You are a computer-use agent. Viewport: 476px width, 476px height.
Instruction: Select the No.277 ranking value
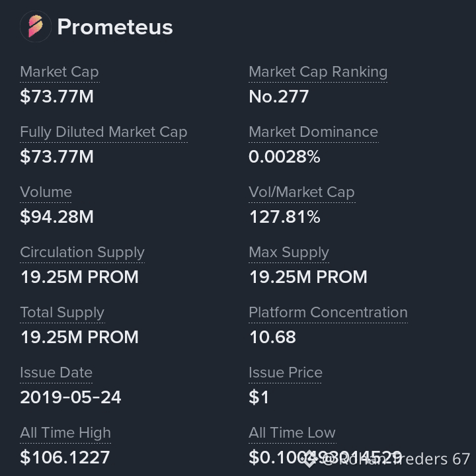click(279, 97)
